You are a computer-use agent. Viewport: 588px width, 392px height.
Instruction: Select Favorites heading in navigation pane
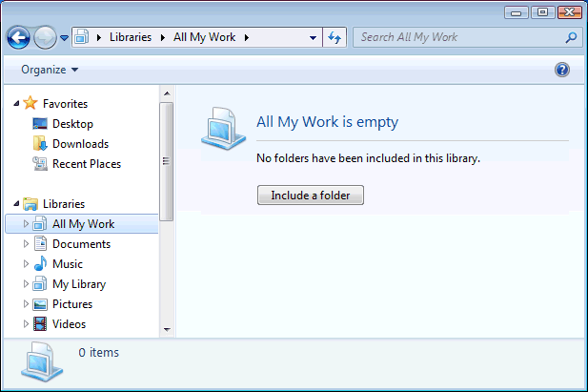click(x=65, y=104)
